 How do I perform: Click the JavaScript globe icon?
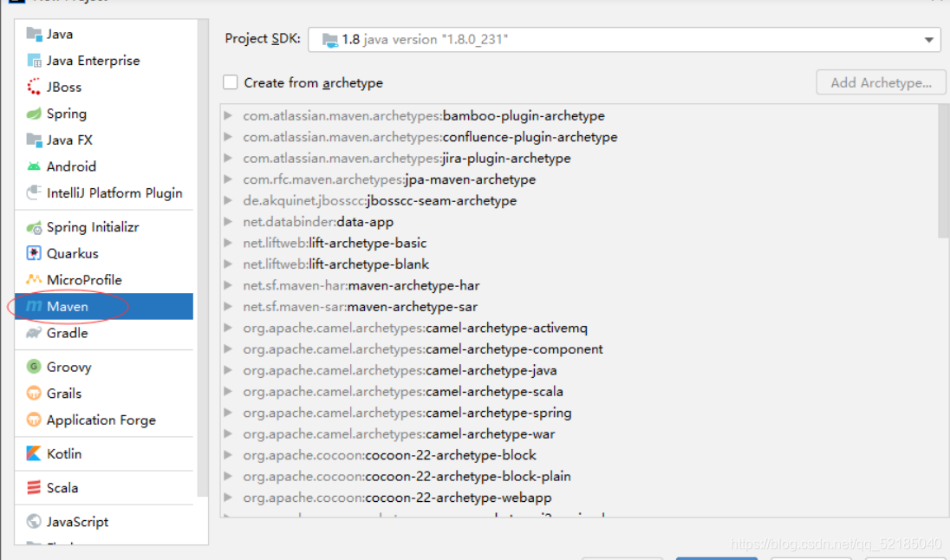click(34, 521)
